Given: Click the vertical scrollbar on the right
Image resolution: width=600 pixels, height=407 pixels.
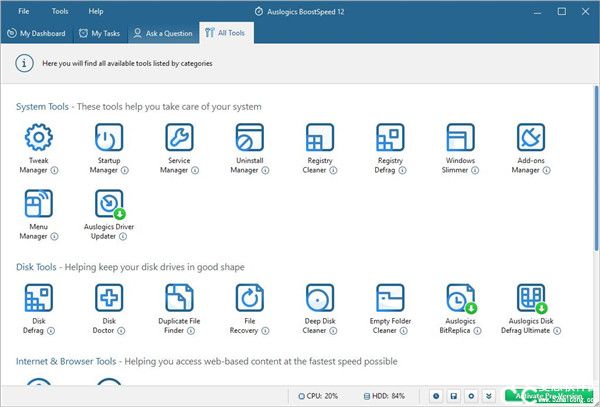Looking at the screenshot, I should [x=595, y=200].
